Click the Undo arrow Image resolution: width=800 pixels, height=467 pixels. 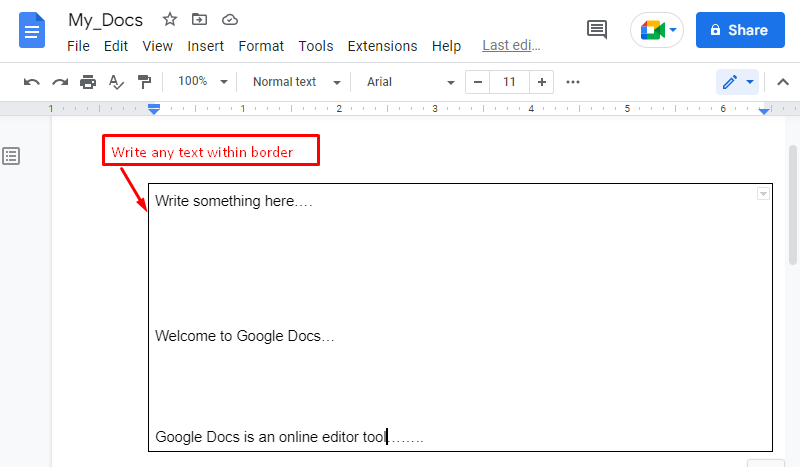tap(32, 82)
